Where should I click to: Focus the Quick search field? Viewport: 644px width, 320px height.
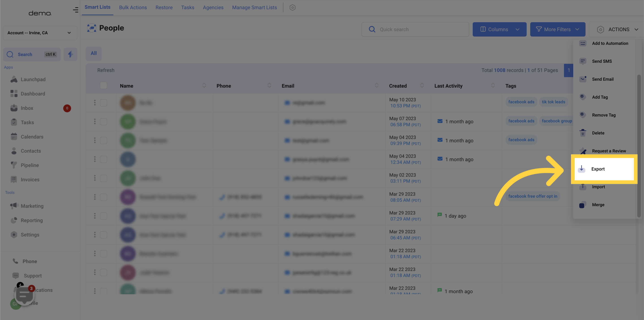(415, 29)
